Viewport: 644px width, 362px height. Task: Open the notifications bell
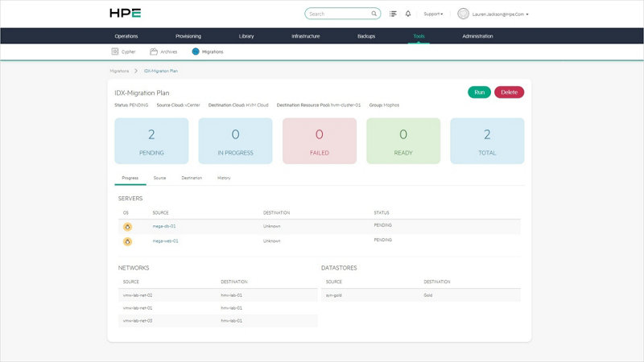tap(408, 14)
